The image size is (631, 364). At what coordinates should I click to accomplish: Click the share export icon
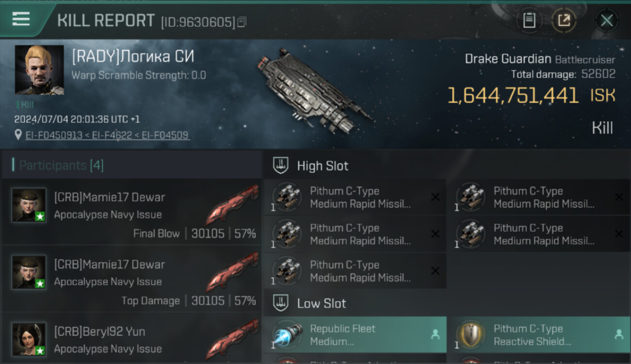pyautogui.click(x=564, y=20)
